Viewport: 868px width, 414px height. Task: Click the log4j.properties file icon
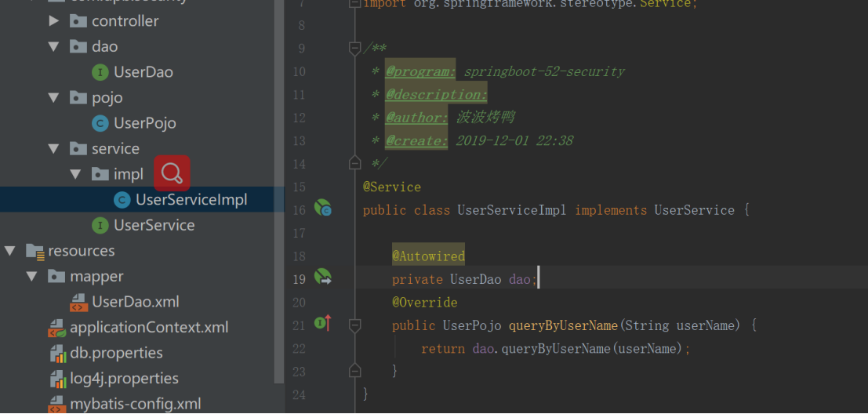57,379
